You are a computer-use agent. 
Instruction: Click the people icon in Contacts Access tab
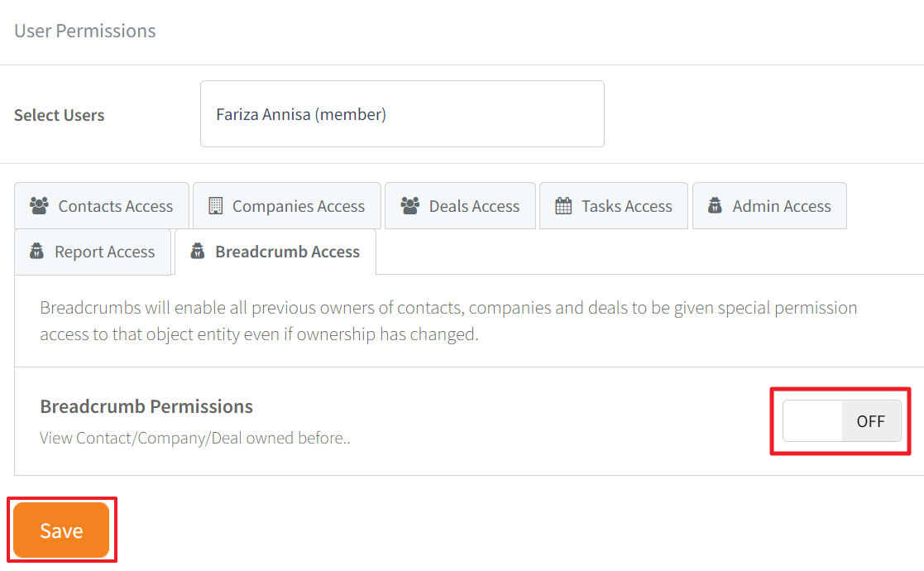point(40,206)
